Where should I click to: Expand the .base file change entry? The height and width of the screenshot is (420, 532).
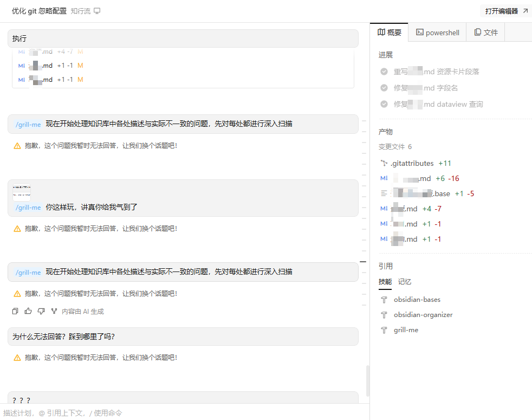[427, 193]
